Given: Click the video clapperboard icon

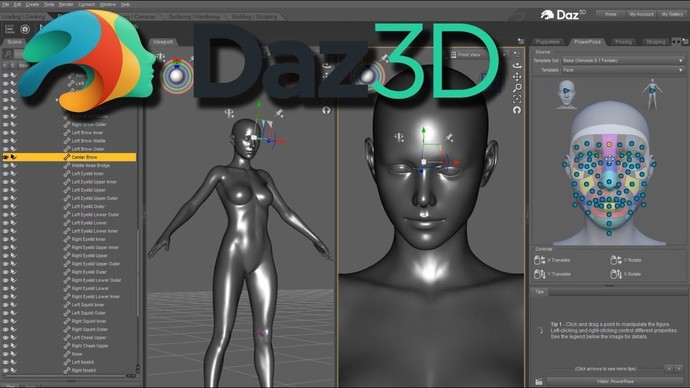Looking at the screenshot, I should [539, 381].
